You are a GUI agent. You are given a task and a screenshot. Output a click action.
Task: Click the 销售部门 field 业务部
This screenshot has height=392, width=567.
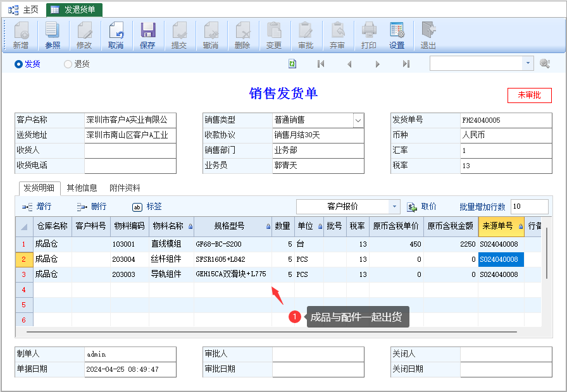318,150
